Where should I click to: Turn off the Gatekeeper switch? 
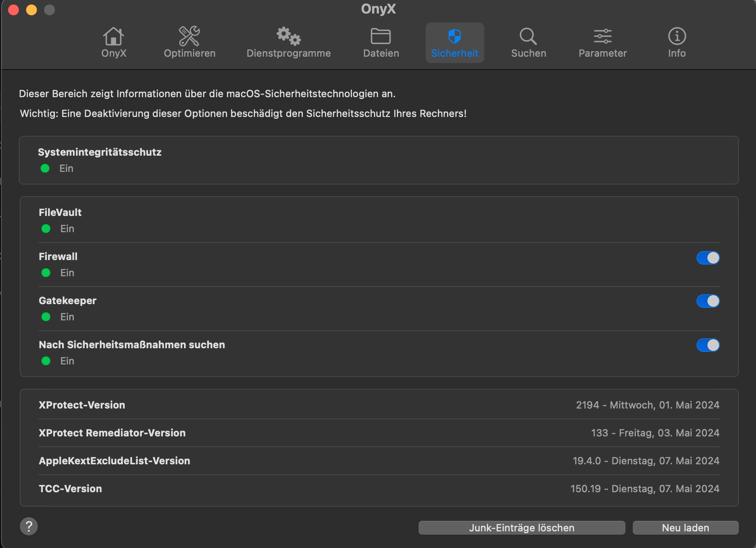[x=708, y=301]
